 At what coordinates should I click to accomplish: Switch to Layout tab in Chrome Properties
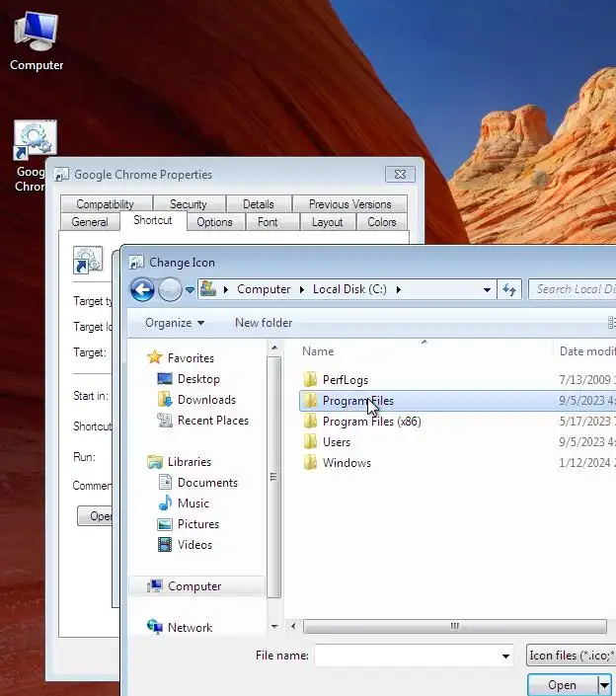(x=327, y=221)
